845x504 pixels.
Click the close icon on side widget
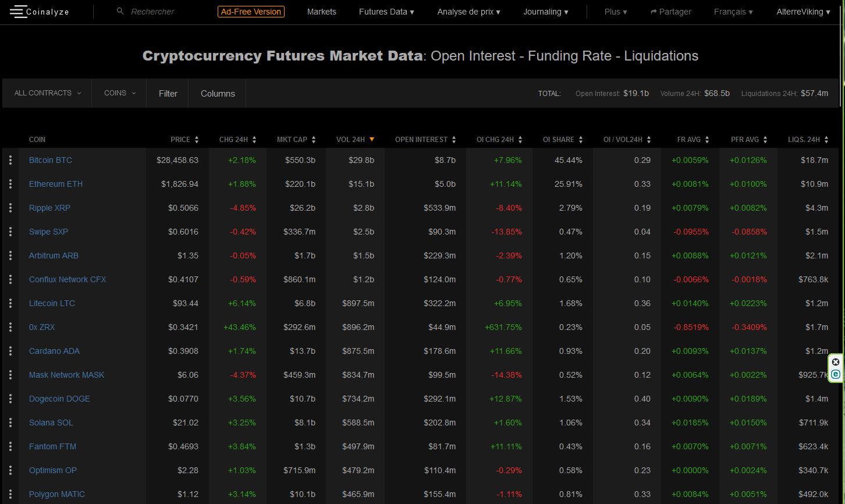836,362
